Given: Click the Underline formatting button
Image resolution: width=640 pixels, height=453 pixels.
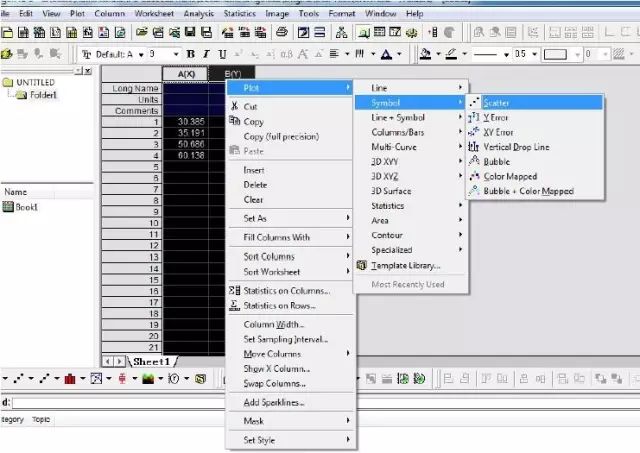Looking at the screenshot, I should point(221,54).
